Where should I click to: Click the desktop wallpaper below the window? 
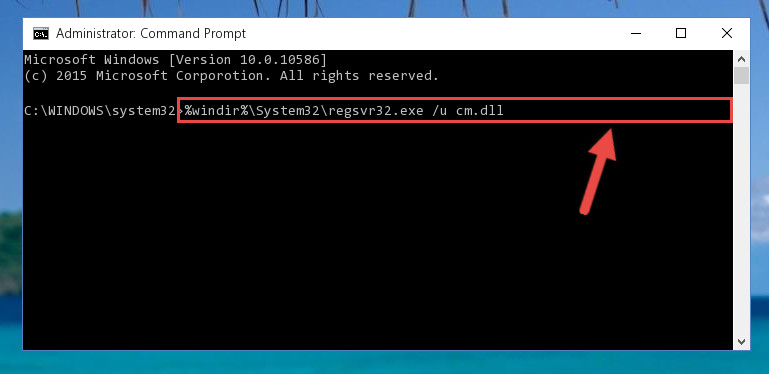tap(384, 363)
